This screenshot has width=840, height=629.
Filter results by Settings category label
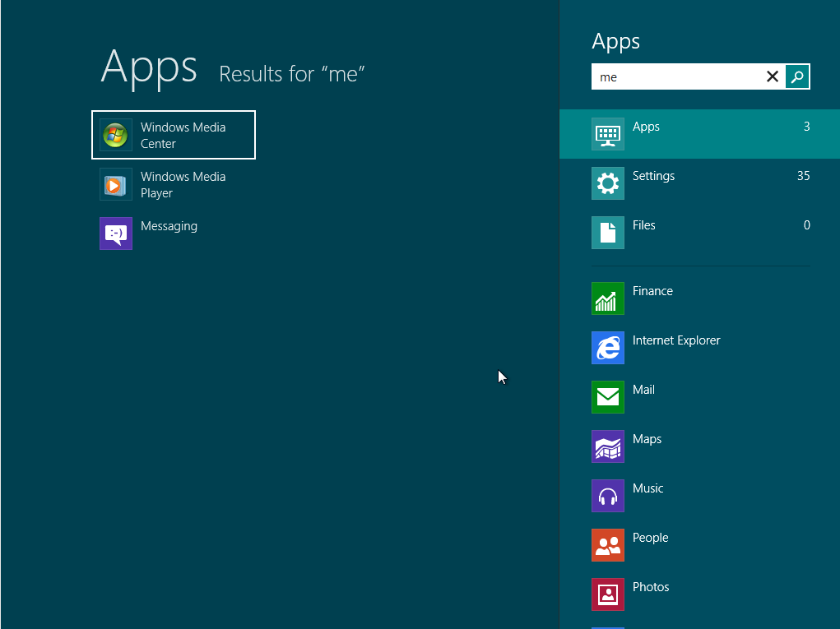pyautogui.click(x=653, y=176)
